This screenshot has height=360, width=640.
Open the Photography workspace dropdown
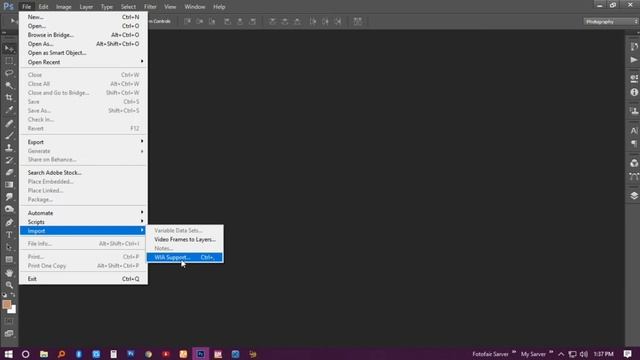611,21
